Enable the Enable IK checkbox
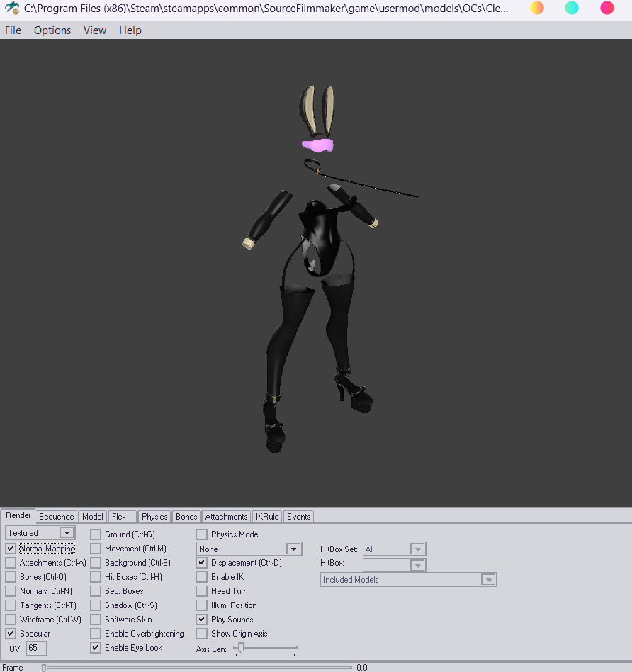The width and height of the screenshot is (632, 672). (202, 576)
